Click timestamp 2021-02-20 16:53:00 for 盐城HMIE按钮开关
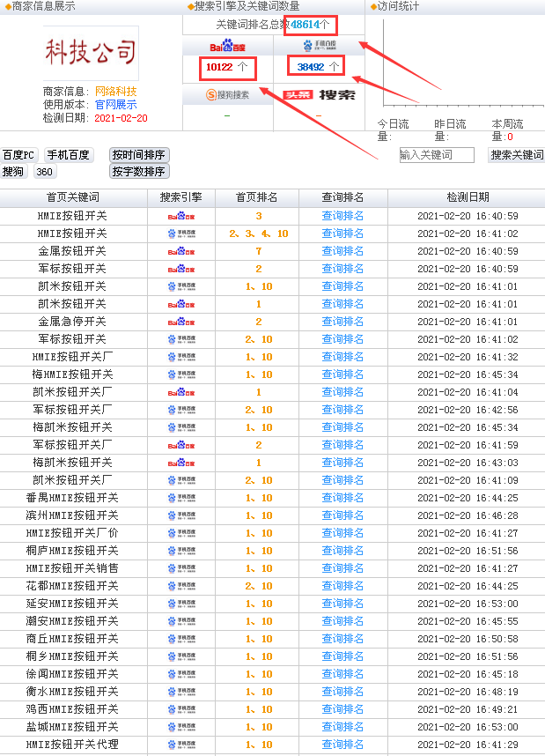 click(468, 727)
